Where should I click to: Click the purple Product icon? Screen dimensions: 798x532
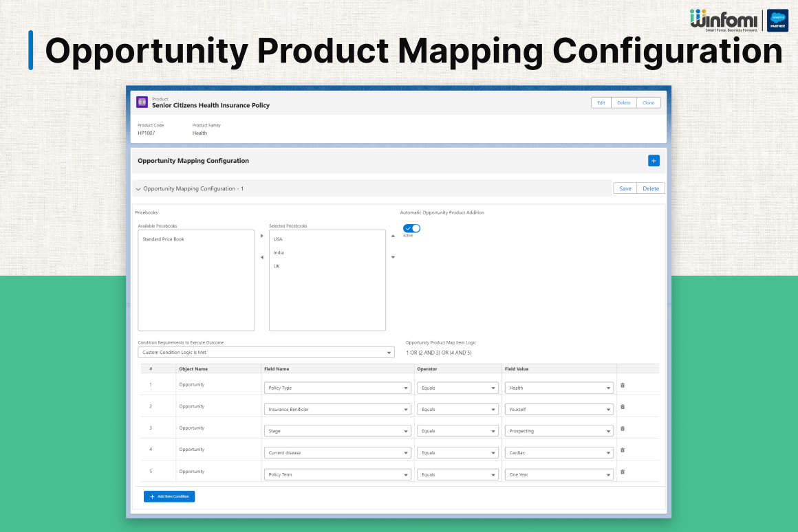[x=142, y=102]
